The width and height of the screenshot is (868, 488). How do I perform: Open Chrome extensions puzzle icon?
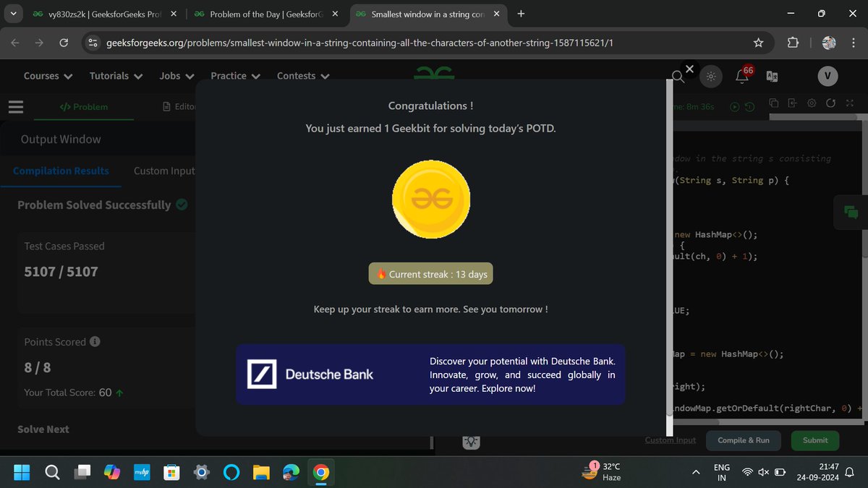(x=792, y=43)
